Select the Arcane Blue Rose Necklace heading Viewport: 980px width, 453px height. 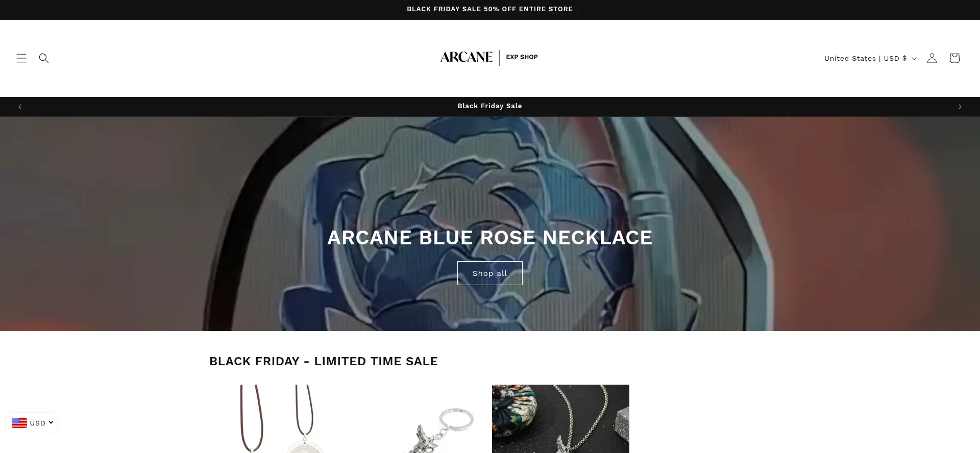tap(490, 238)
